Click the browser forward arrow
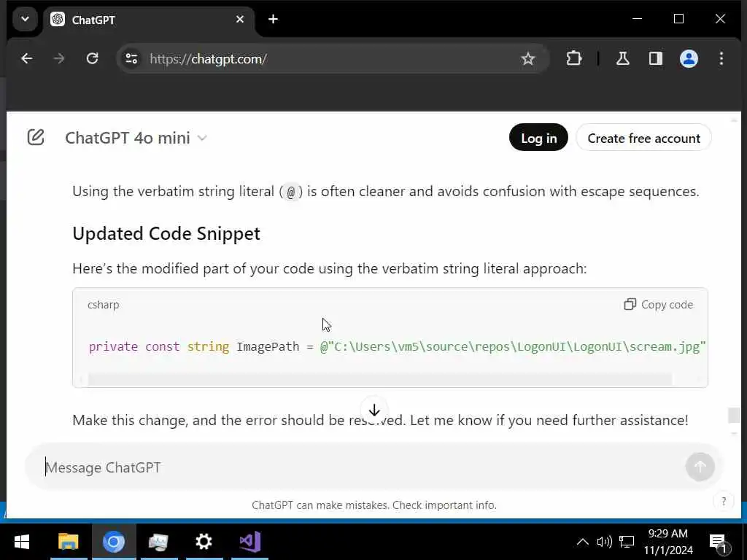 click(x=59, y=58)
